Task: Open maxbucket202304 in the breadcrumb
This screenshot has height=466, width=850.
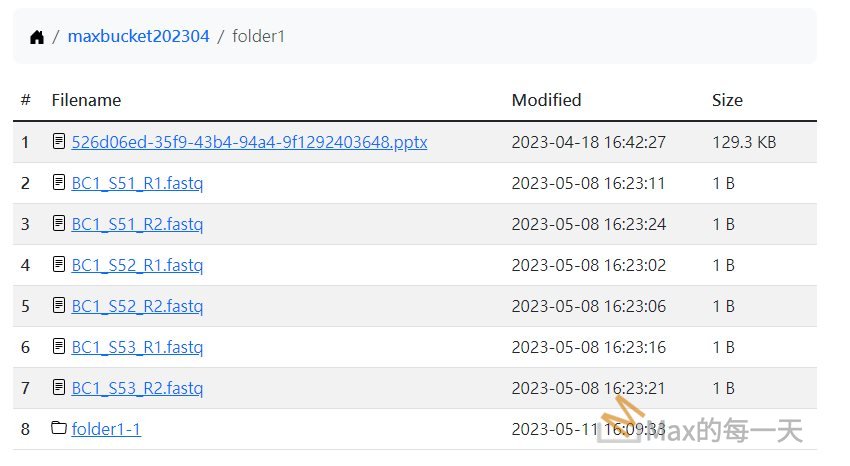Action: pyautogui.click(x=138, y=37)
